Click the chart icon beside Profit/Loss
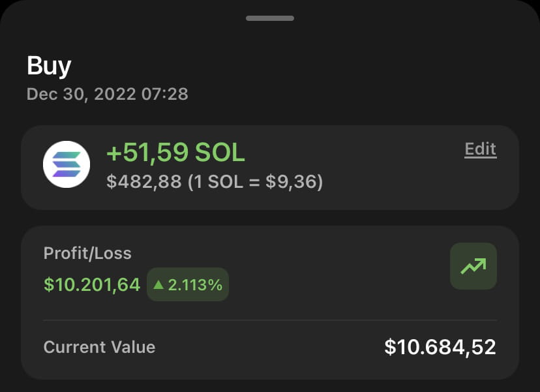The image size is (540, 392). point(473,266)
